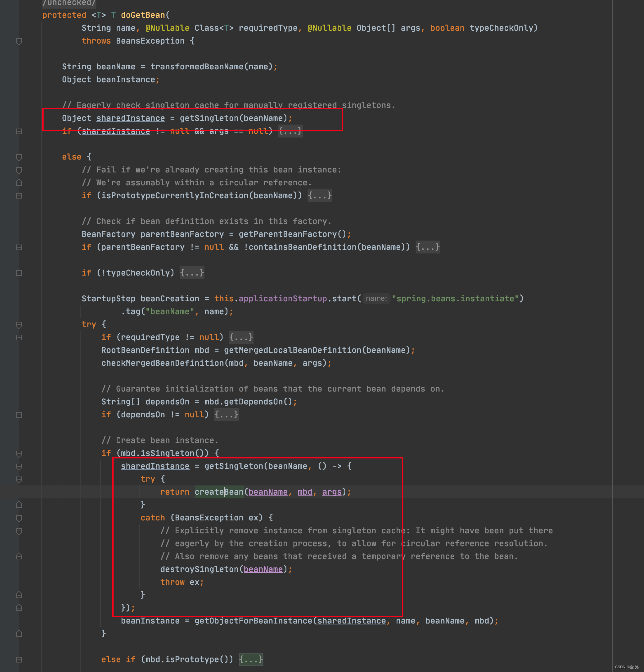Screen dimensions: 644x672
Task: Open folded {...} placeholder after (dependsOn != null)
Action: click(226, 415)
